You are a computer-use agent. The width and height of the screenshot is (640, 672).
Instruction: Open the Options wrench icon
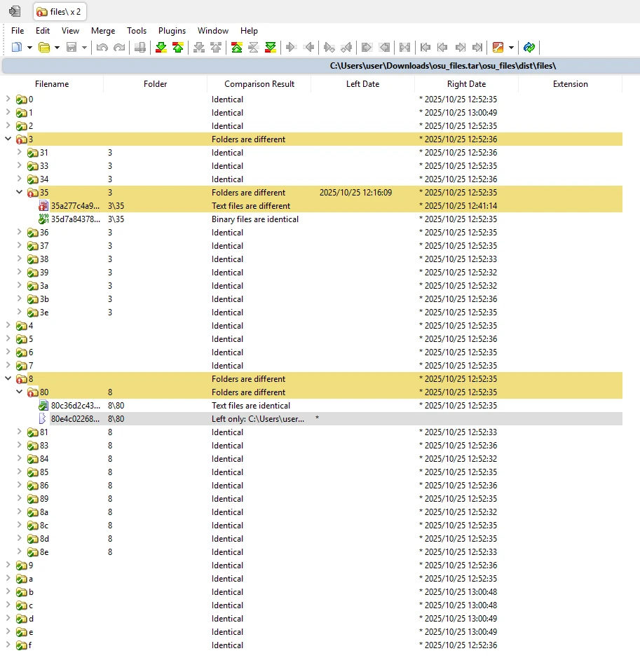[x=498, y=48]
